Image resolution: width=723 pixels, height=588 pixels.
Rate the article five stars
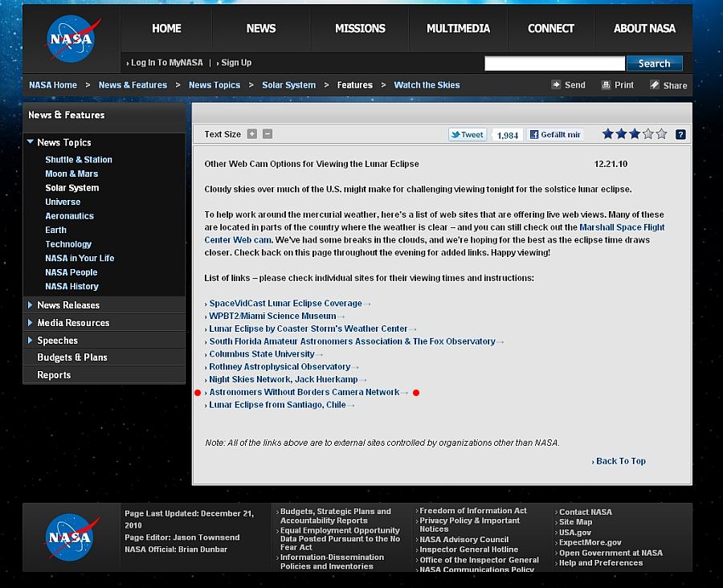click(661, 133)
